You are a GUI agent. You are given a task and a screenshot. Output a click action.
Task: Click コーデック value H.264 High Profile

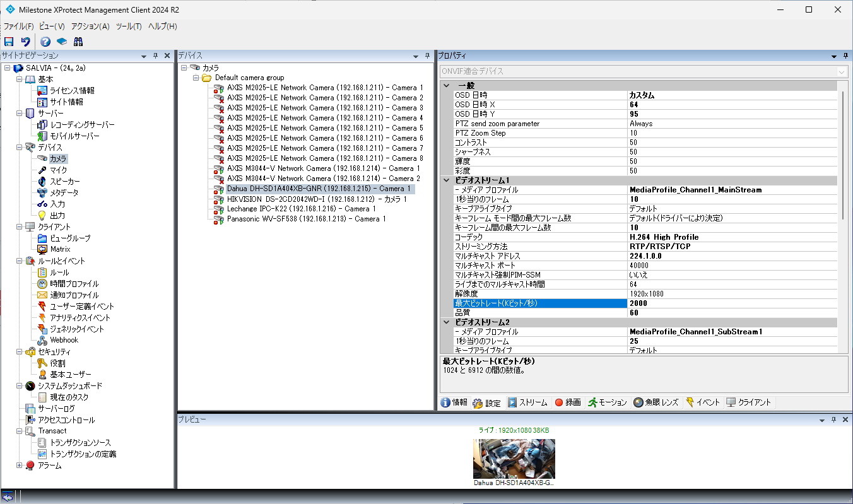point(732,237)
